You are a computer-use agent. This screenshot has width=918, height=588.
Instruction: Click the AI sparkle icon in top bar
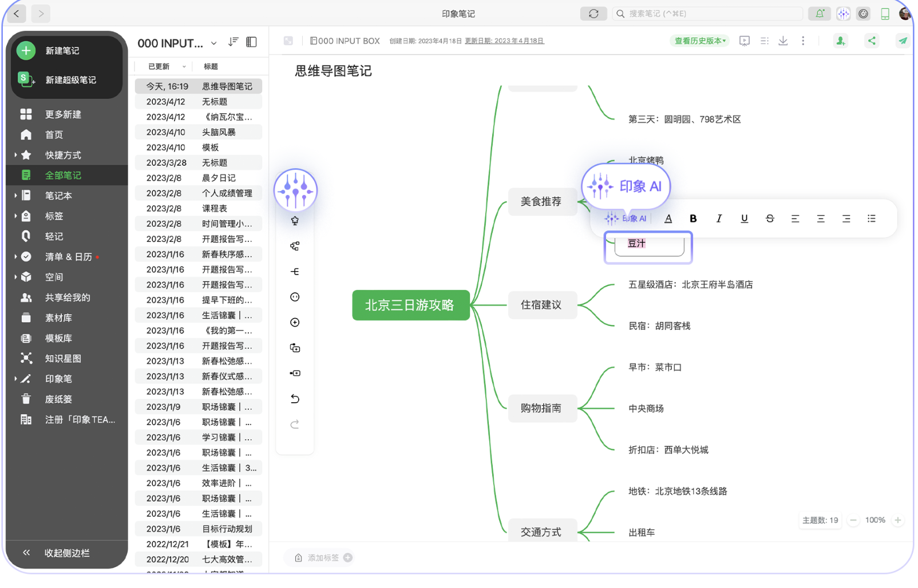[843, 14]
